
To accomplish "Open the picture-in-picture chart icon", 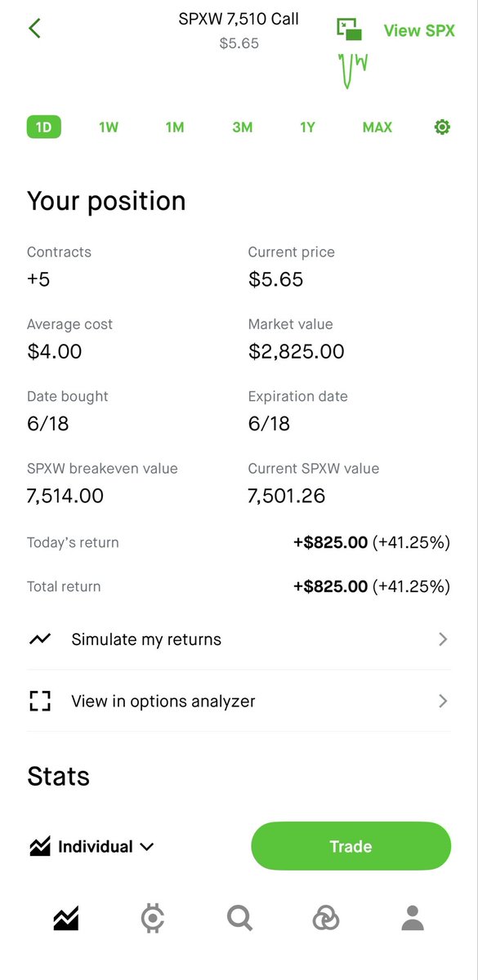I will point(349,29).
